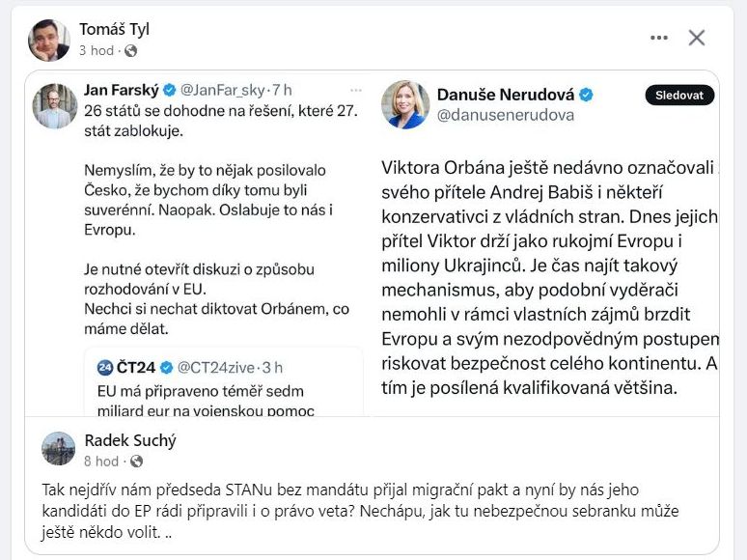Click the globe icon beside 8 hod

tap(131, 462)
